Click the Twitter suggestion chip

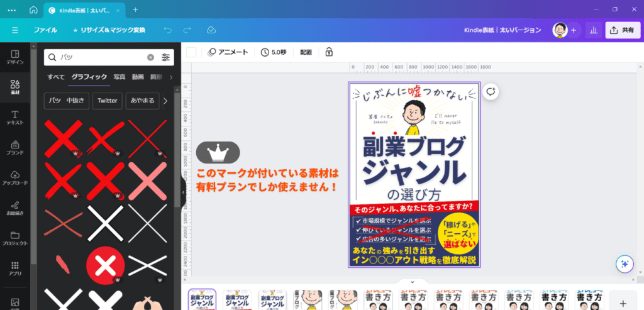point(107,101)
